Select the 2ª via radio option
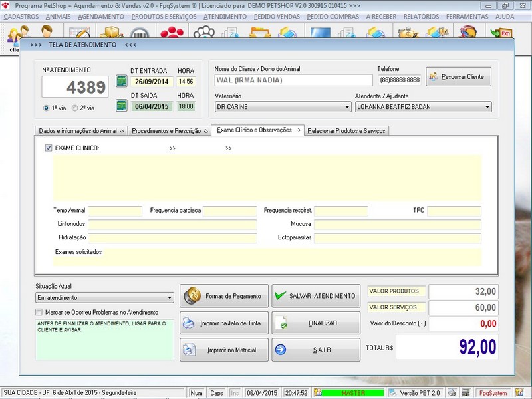 pos(75,108)
